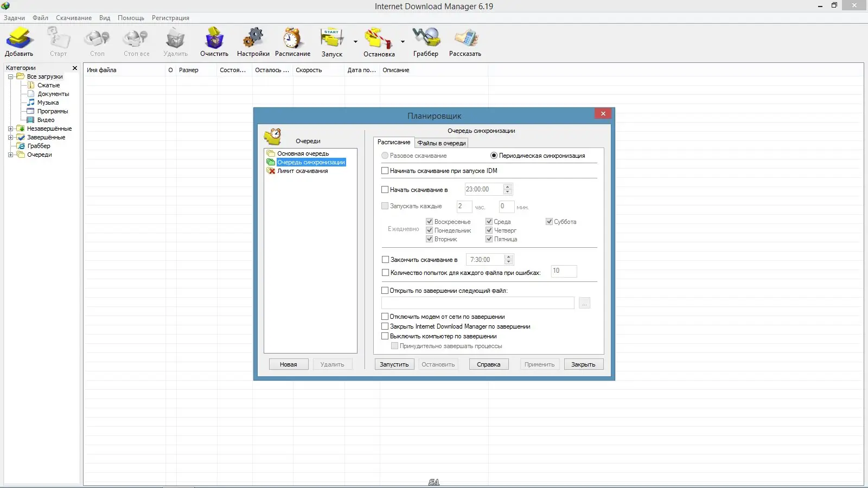Click the Удалить toolbar icon
The height and width of the screenshot is (488, 868).
click(x=175, y=42)
